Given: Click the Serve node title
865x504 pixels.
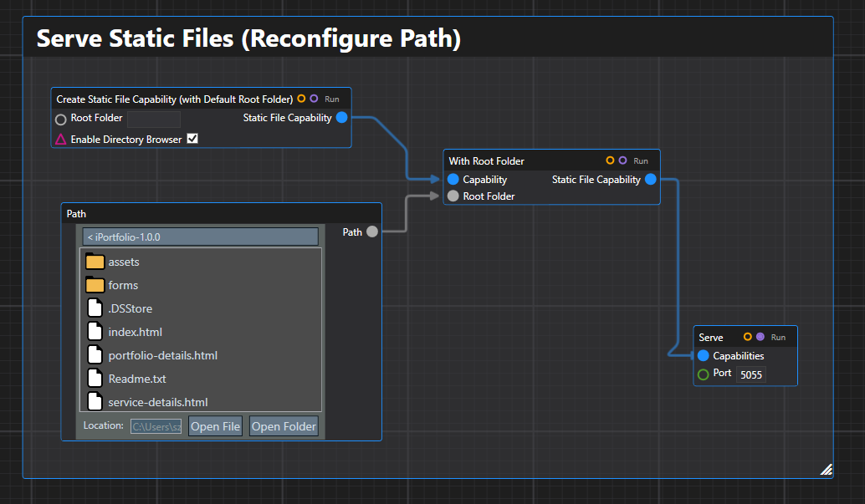Looking at the screenshot, I should 710,338.
